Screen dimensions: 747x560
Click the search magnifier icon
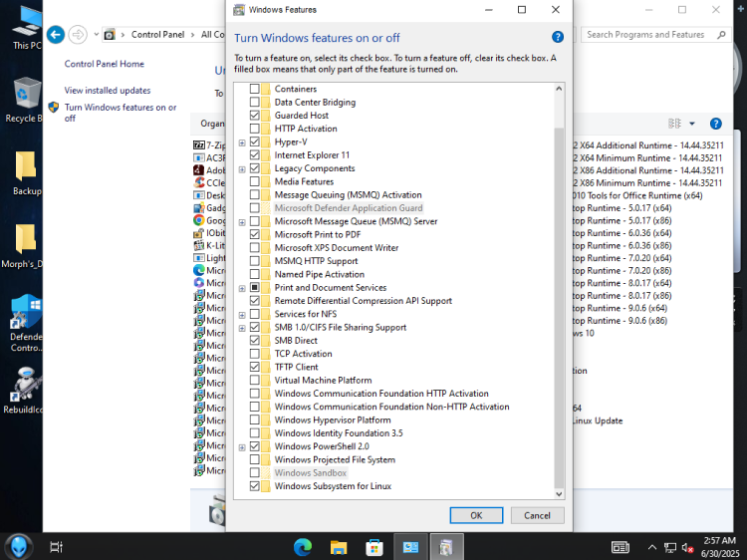coord(721,35)
